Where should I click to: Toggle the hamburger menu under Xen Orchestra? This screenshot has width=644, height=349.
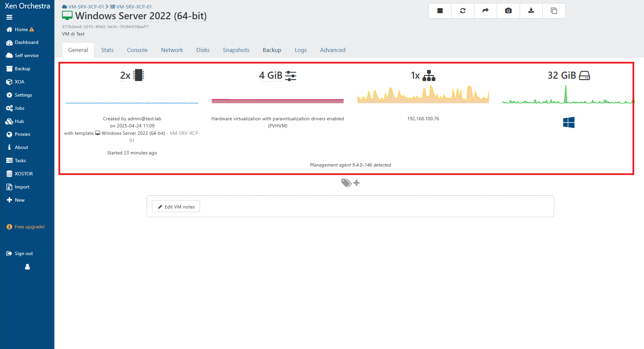pos(9,17)
